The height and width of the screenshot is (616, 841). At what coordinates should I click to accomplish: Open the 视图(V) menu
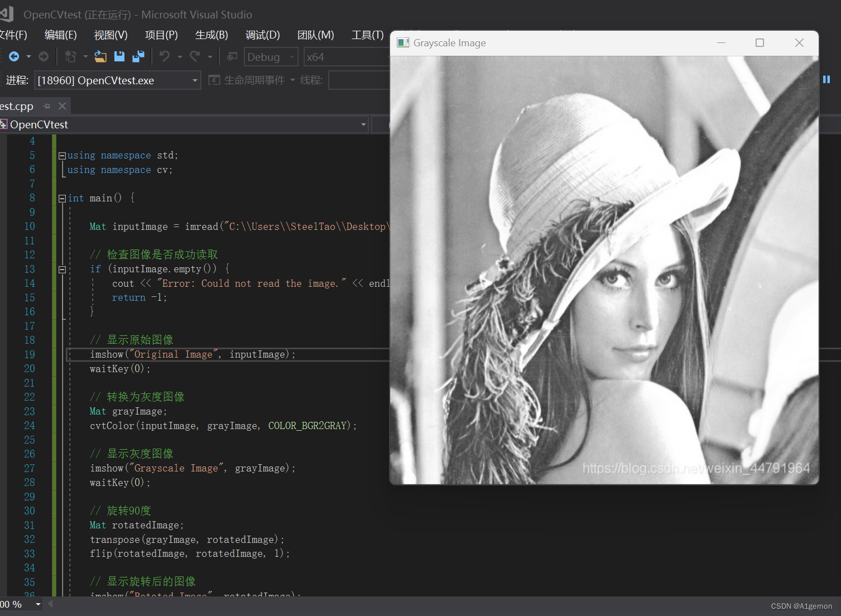pyautogui.click(x=110, y=35)
